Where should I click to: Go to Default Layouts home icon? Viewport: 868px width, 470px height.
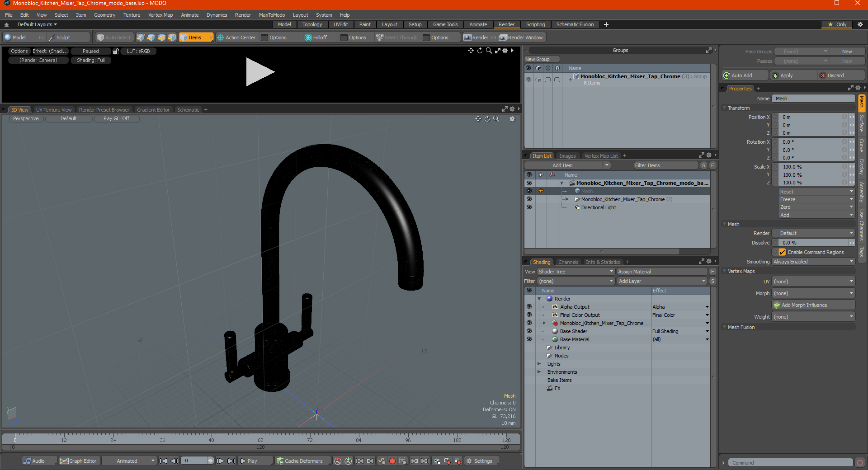[6, 24]
